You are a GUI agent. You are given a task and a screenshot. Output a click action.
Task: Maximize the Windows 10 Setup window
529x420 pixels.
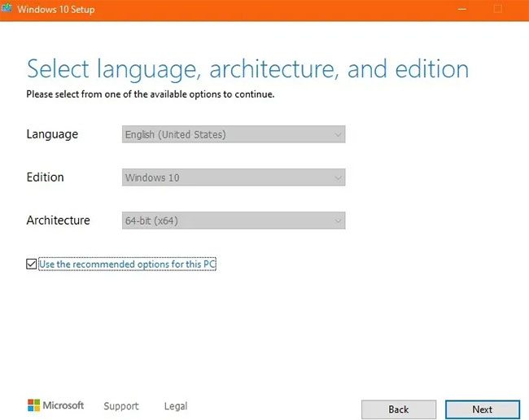[x=497, y=9]
